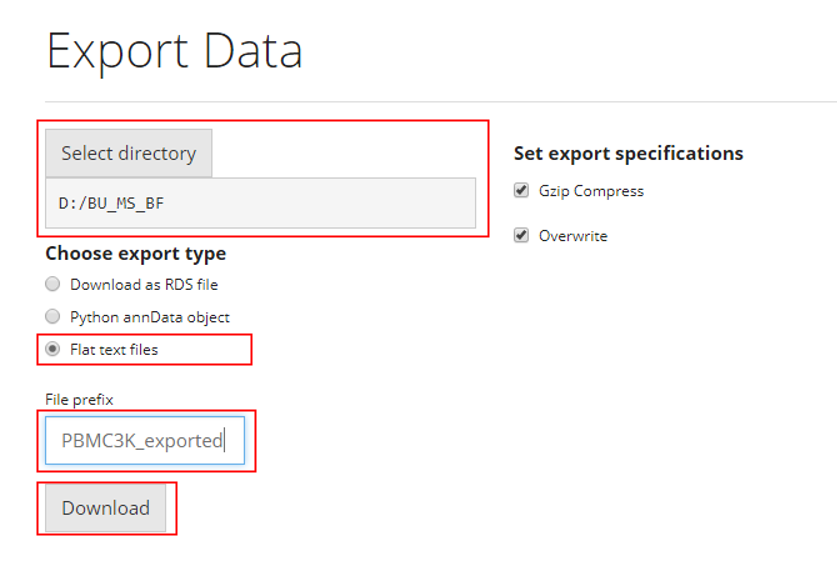Click the Overwrite label text
The height and width of the screenshot is (566, 837).
pos(573,236)
